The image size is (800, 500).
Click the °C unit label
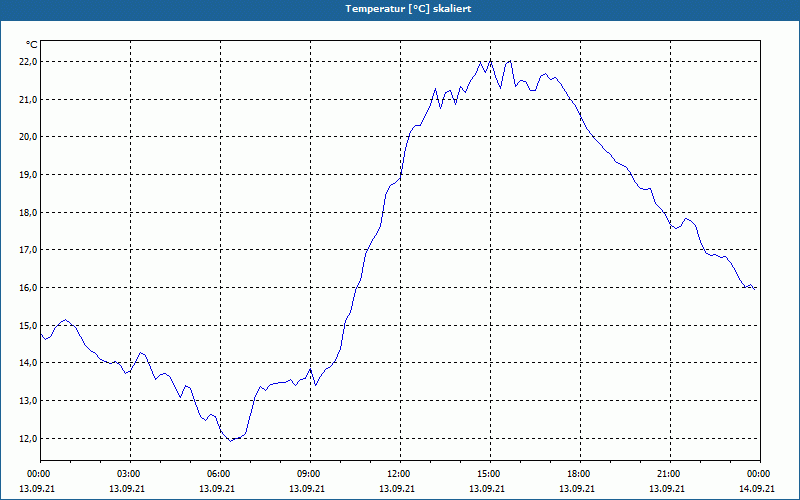pos(31,45)
